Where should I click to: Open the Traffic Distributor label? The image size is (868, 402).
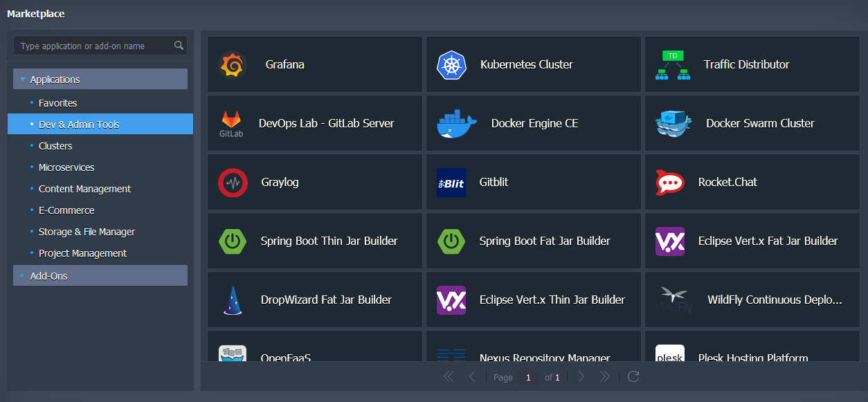pos(747,65)
